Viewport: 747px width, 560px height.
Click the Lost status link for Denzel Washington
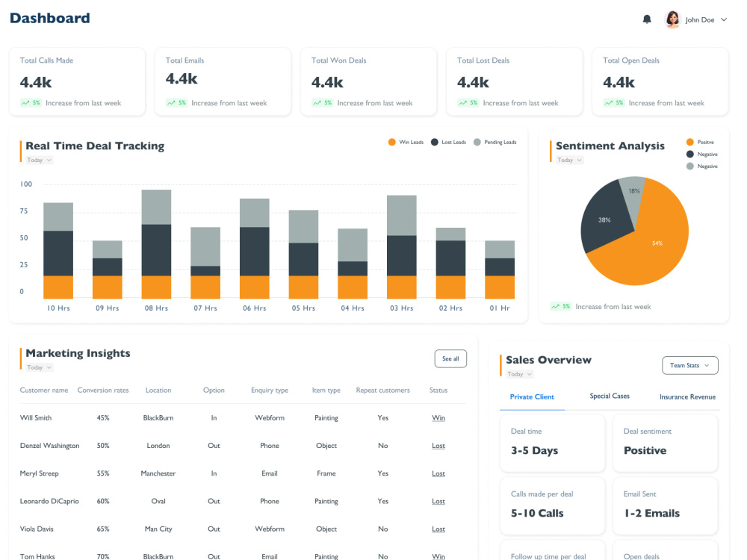click(x=438, y=446)
